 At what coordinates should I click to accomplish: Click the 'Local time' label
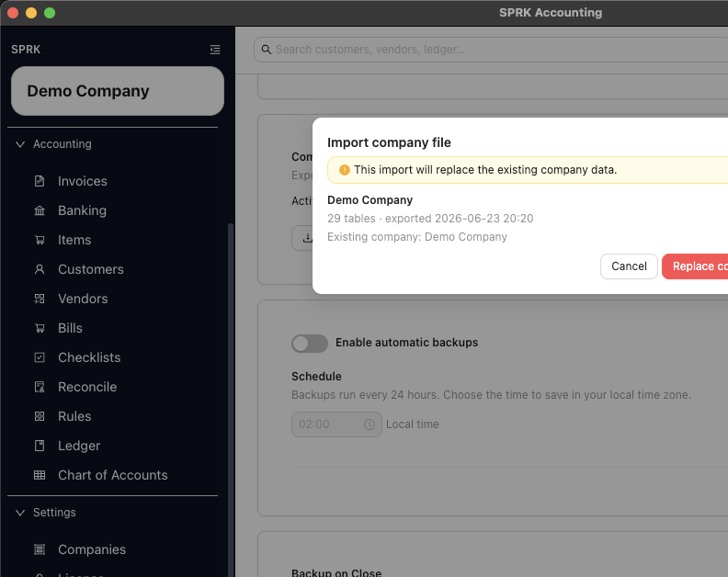click(413, 424)
